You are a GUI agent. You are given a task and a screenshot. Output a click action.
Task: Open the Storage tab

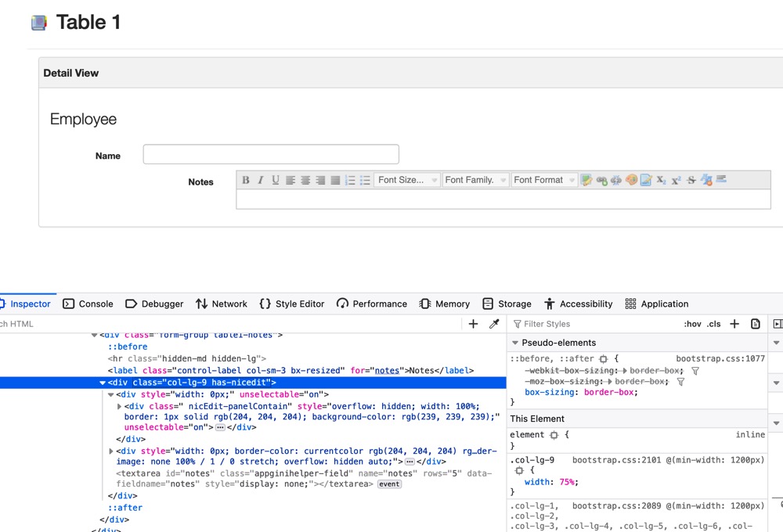pos(507,304)
